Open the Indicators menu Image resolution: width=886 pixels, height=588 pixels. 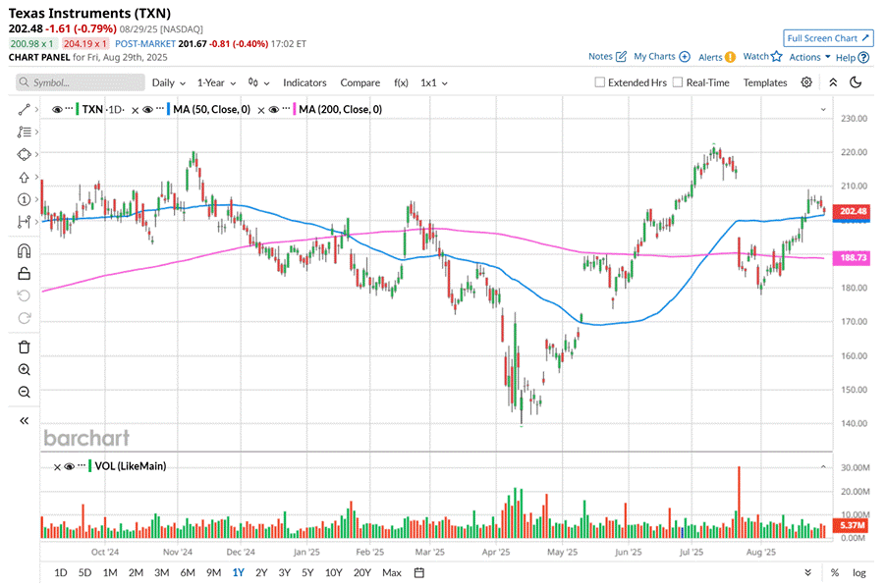(305, 82)
